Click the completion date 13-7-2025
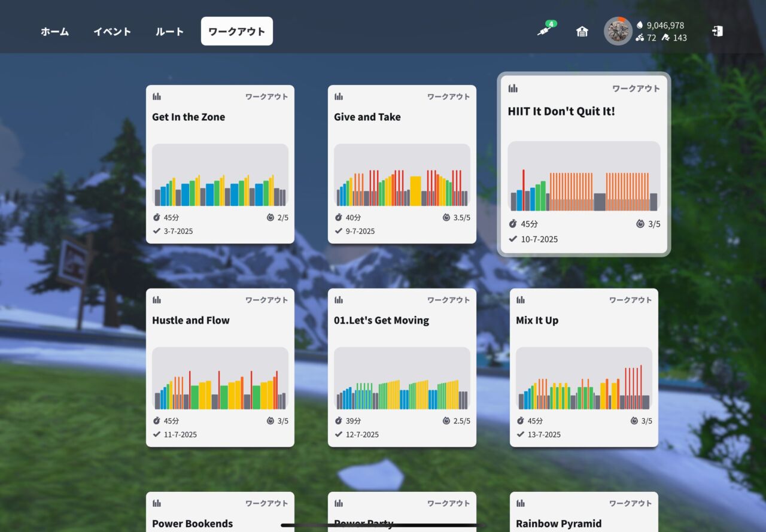This screenshot has height=532, width=766. pos(544,435)
